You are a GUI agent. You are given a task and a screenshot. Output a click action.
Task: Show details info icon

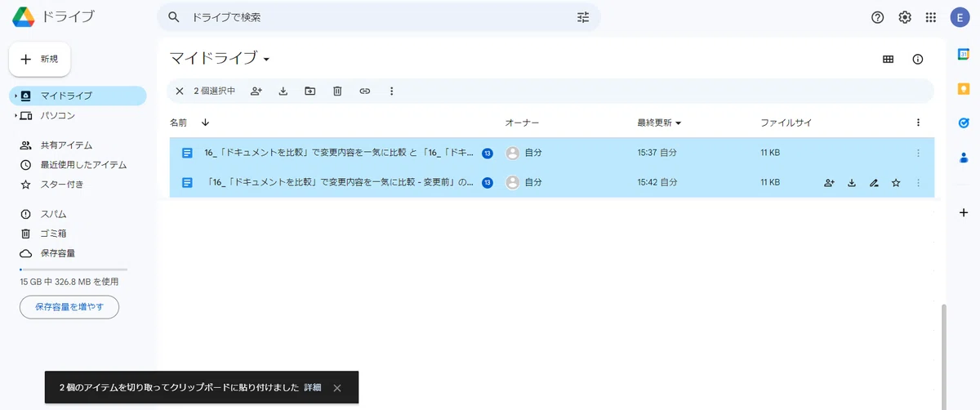click(x=918, y=59)
